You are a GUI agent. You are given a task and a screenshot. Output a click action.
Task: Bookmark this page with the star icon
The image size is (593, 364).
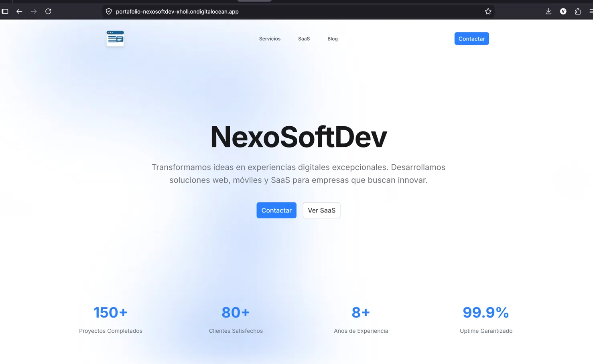point(488,11)
